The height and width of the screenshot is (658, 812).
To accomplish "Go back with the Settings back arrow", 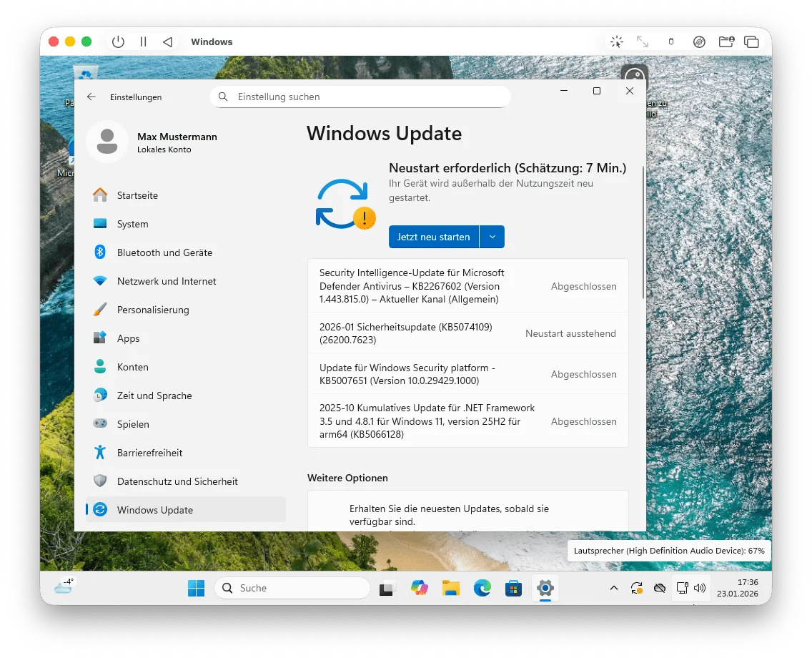I will point(91,97).
